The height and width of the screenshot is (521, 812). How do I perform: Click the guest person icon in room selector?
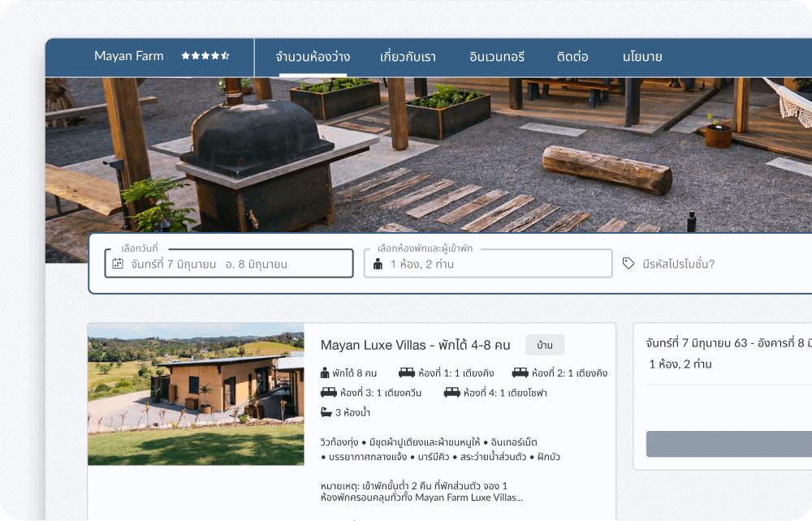click(378, 264)
